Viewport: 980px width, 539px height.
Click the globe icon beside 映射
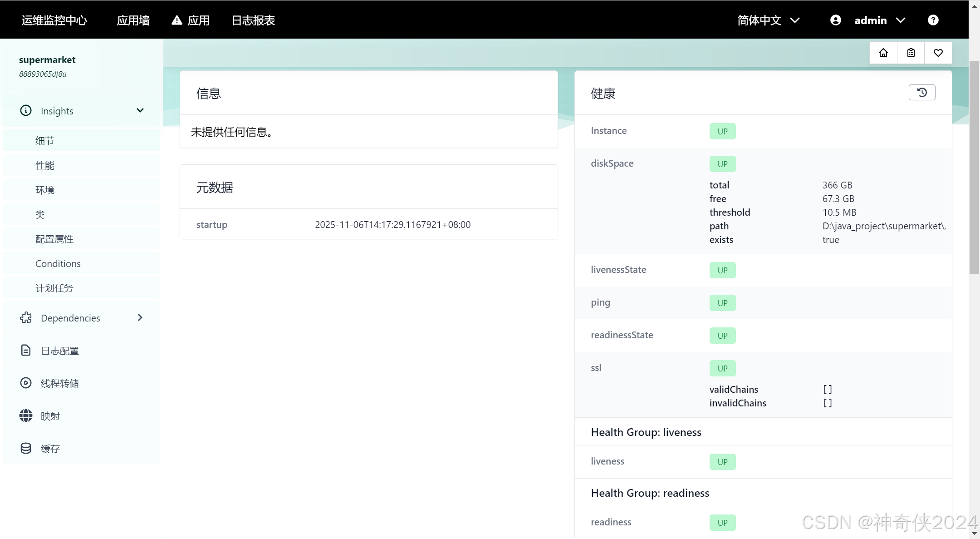26,416
